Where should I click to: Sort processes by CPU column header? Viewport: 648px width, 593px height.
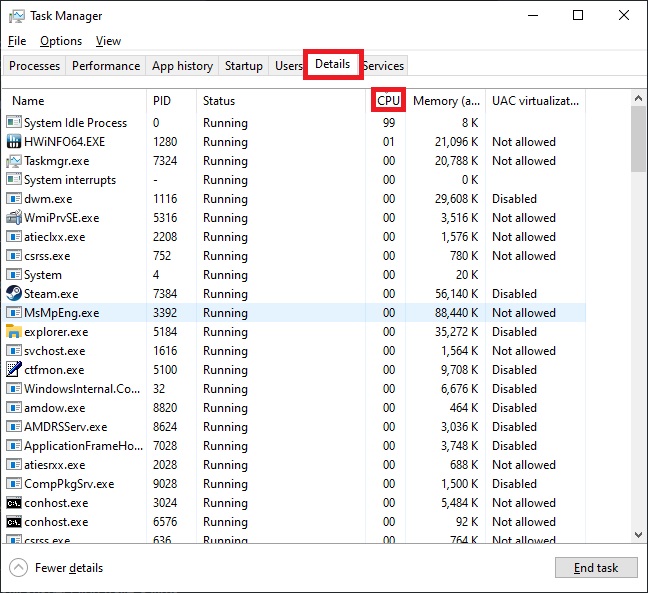coord(388,100)
